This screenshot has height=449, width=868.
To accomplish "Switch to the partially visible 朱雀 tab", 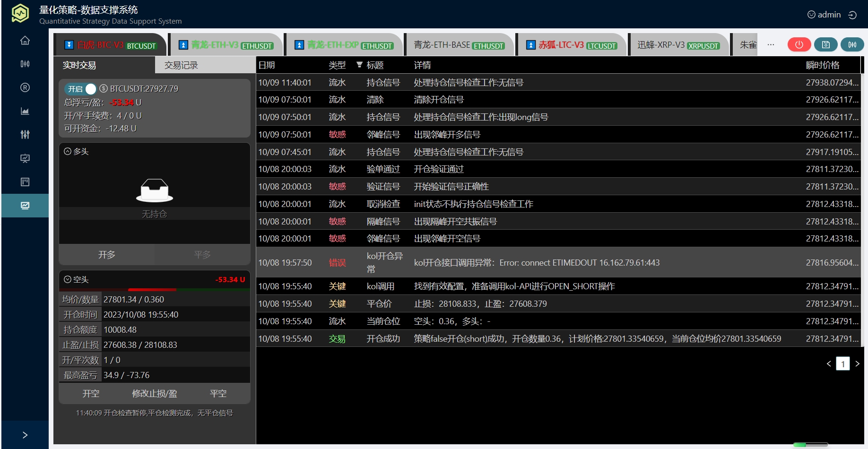I will (746, 45).
